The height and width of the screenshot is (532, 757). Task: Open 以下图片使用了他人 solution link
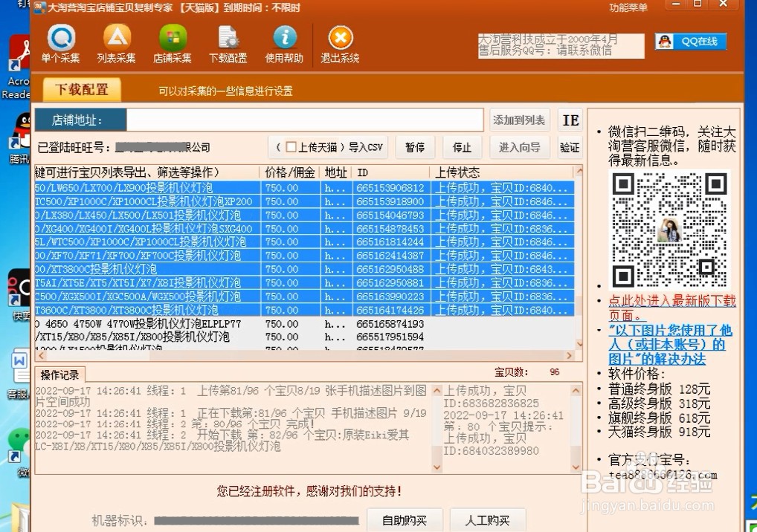(671, 344)
